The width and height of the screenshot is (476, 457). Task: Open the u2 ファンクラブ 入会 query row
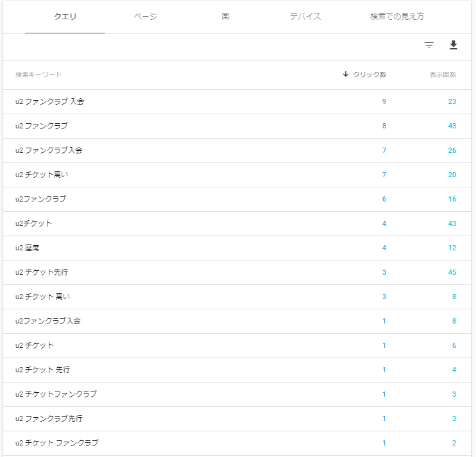[x=237, y=101]
